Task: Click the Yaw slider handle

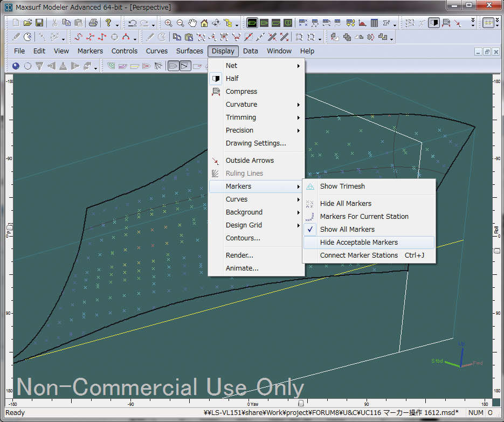Action: coord(301,403)
